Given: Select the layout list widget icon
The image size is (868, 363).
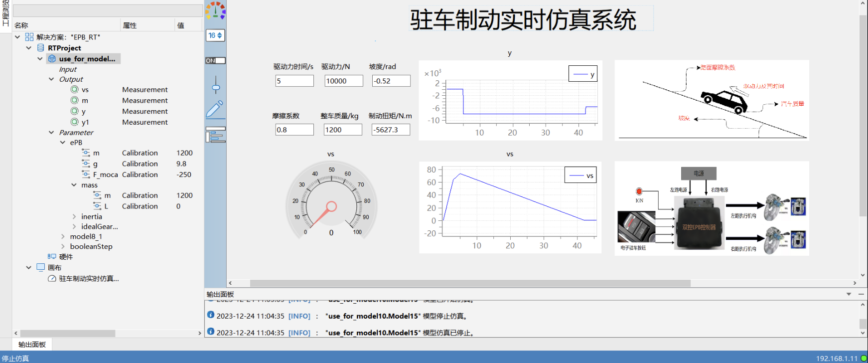Looking at the screenshot, I should 215,135.
